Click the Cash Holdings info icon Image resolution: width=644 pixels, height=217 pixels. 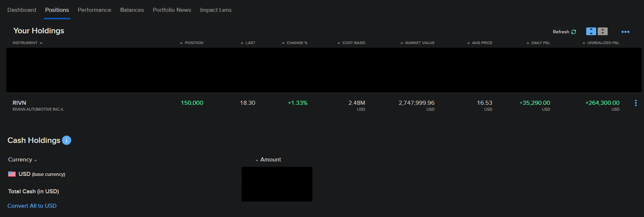pos(66,140)
